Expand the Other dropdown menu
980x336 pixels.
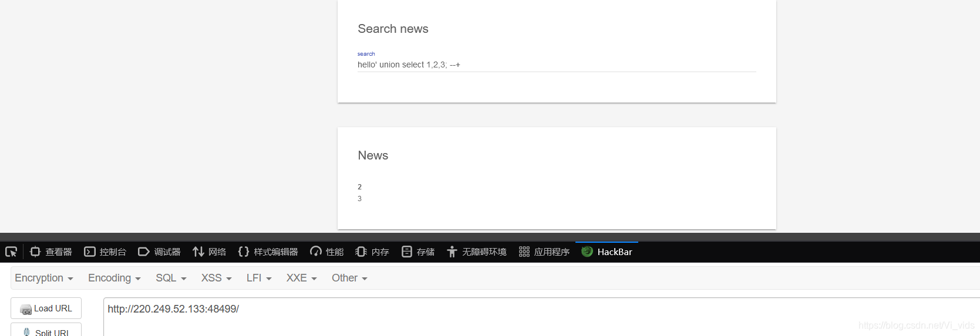[349, 278]
